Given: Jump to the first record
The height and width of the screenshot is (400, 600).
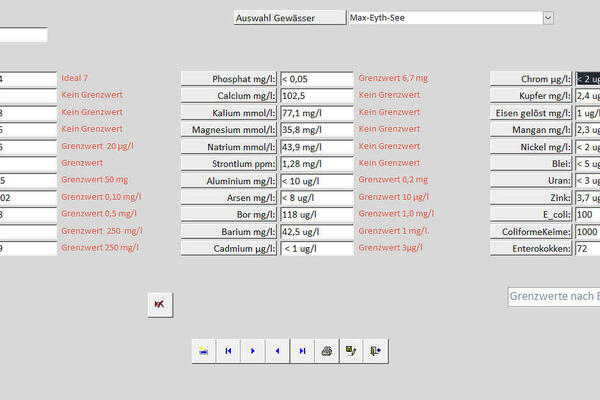Looking at the screenshot, I should [229, 351].
